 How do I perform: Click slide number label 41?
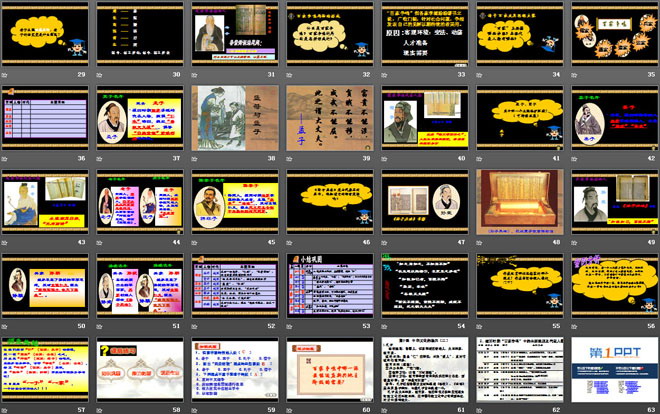556,159
